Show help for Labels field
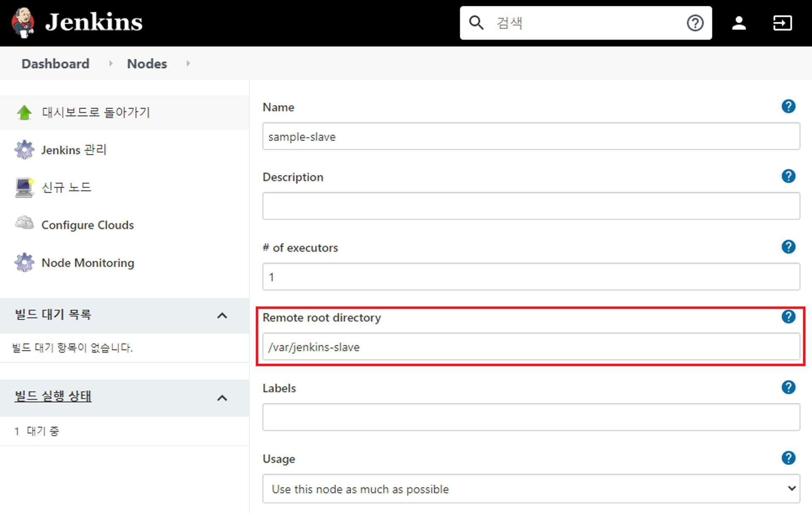 pos(788,387)
